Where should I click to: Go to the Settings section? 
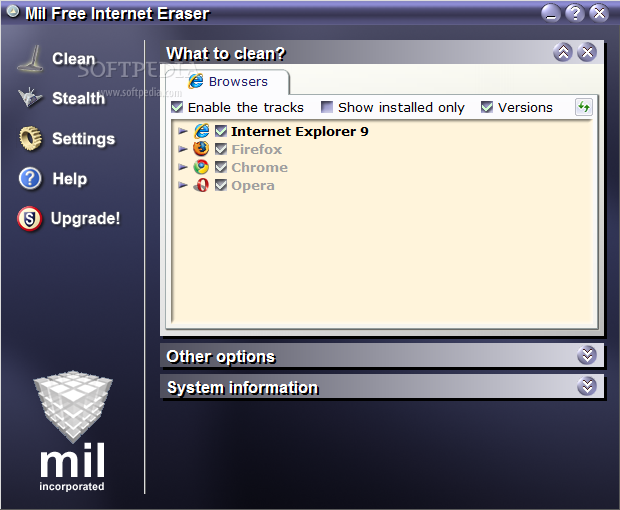[x=83, y=139]
